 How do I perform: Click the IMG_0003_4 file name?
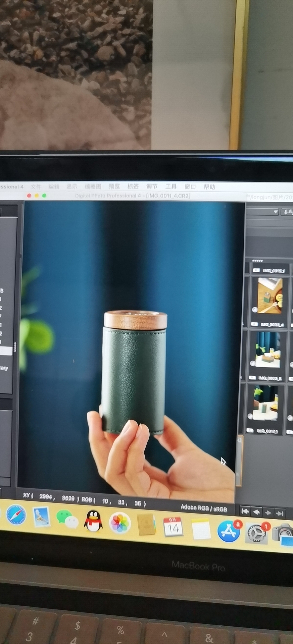tap(272, 324)
